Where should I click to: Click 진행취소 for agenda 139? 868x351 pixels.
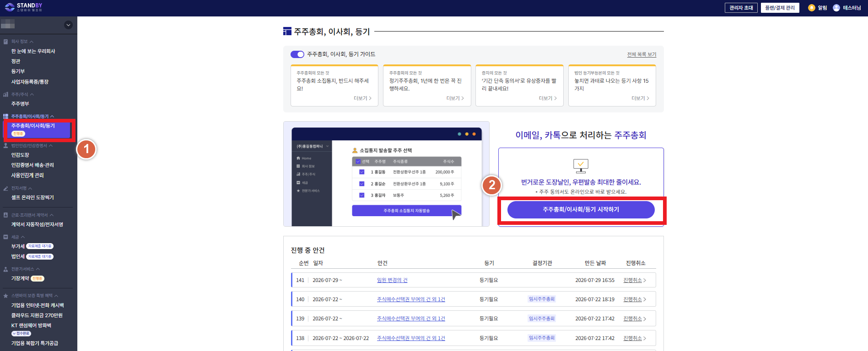(635, 319)
